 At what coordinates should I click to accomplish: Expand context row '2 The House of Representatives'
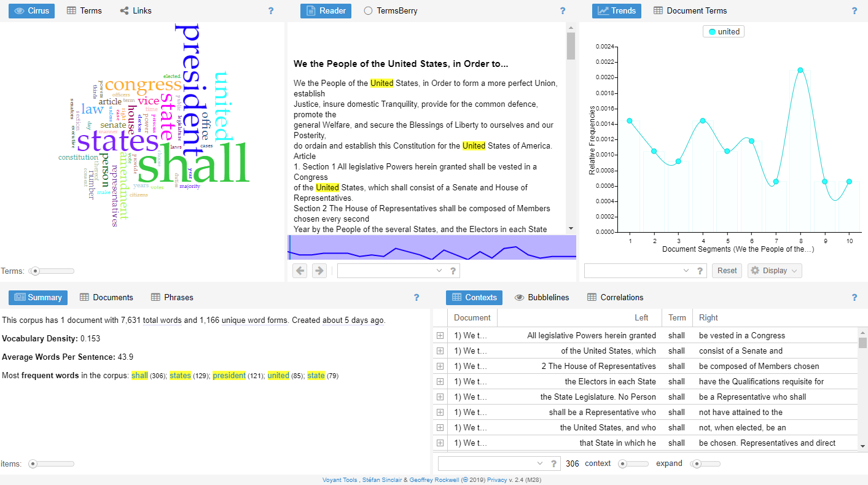click(440, 366)
